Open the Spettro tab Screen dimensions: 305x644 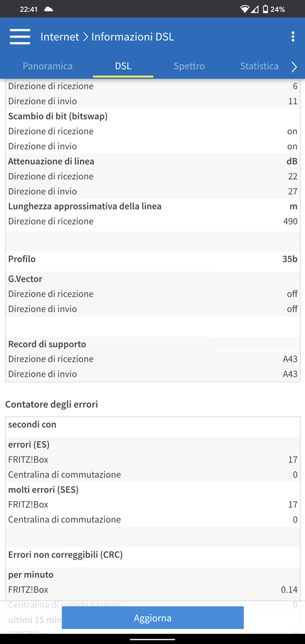[x=189, y=66]
